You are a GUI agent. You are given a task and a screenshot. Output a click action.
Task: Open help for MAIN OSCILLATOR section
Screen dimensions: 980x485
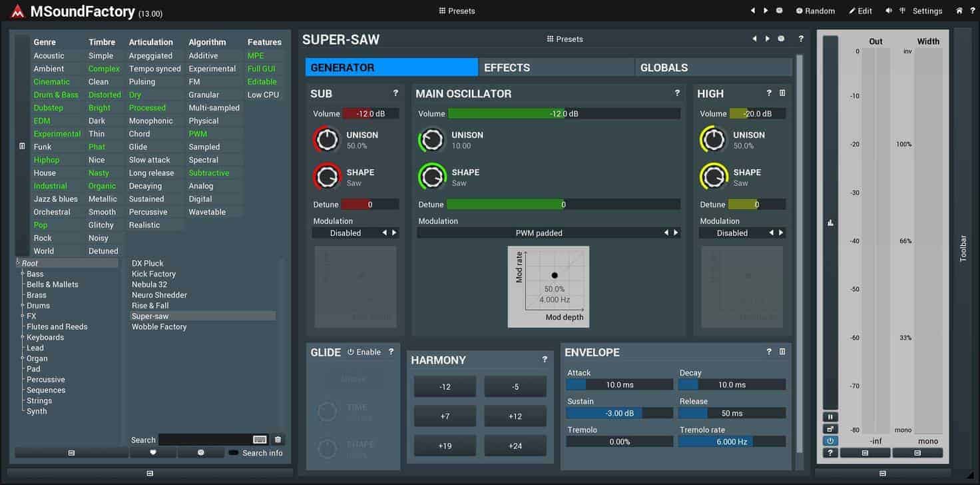click(677, 93)
